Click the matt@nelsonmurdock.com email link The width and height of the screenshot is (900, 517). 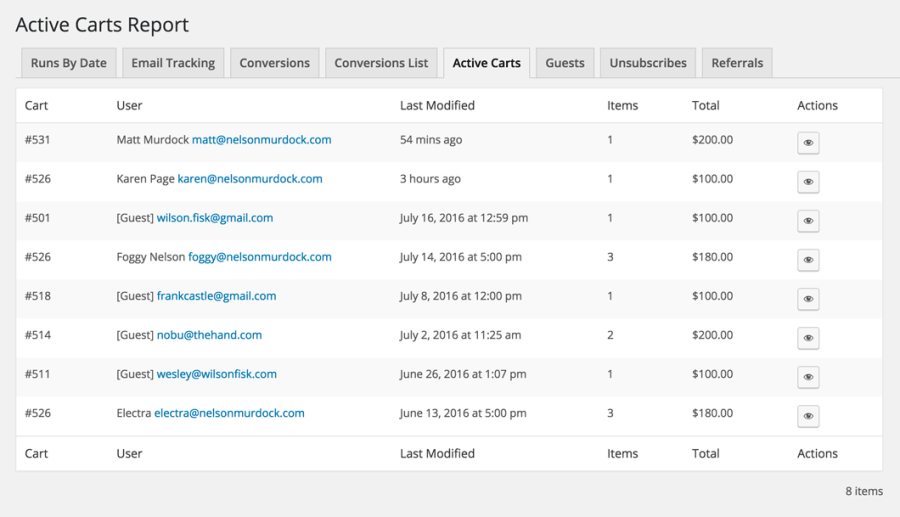(261, 140)
